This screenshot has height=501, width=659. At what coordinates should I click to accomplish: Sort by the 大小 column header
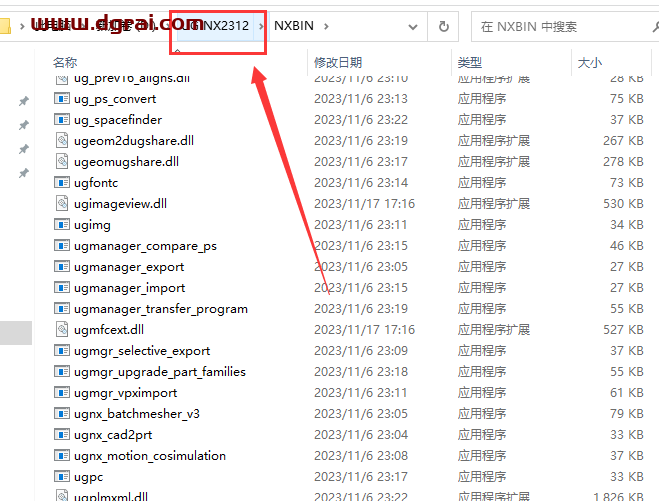pyautogui.click(x=590, y=63)
